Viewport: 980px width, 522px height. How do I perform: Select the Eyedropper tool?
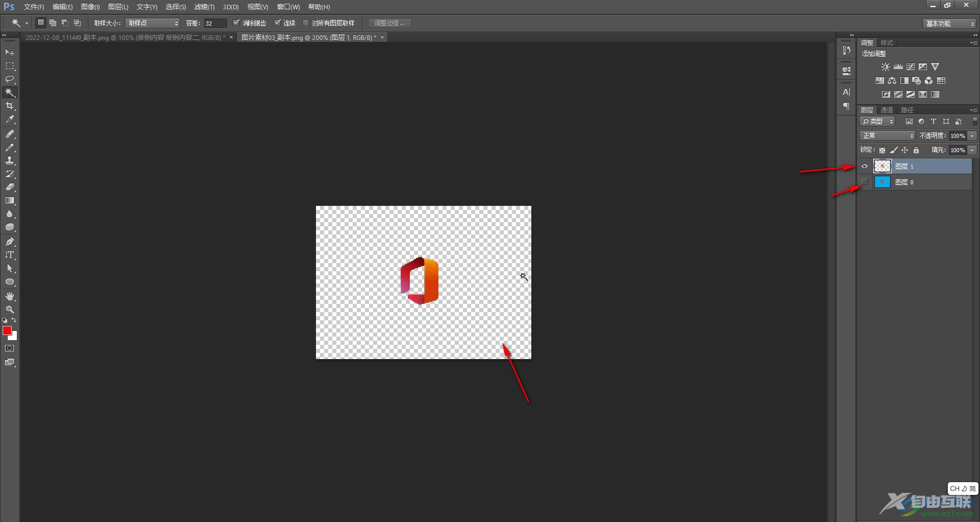click(x=10, y=120)
